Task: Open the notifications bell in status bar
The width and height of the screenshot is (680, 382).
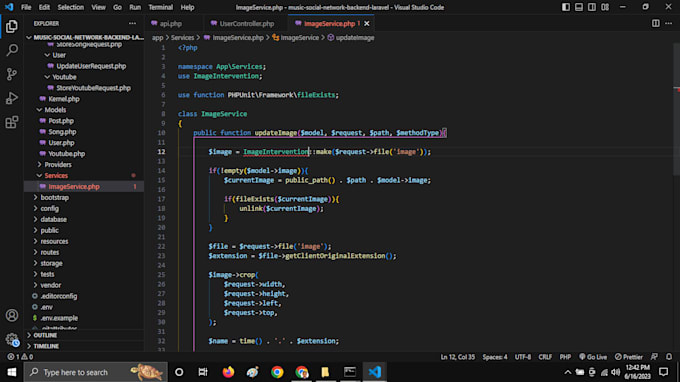Action: 669,357
